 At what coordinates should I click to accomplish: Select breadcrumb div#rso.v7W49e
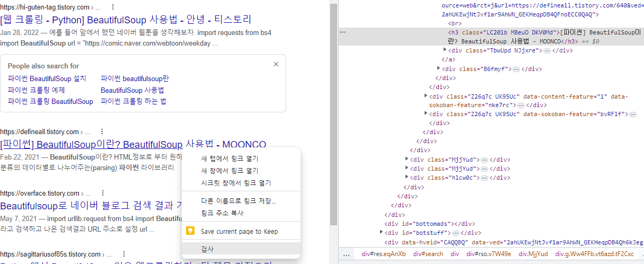[x=488, y=254]
